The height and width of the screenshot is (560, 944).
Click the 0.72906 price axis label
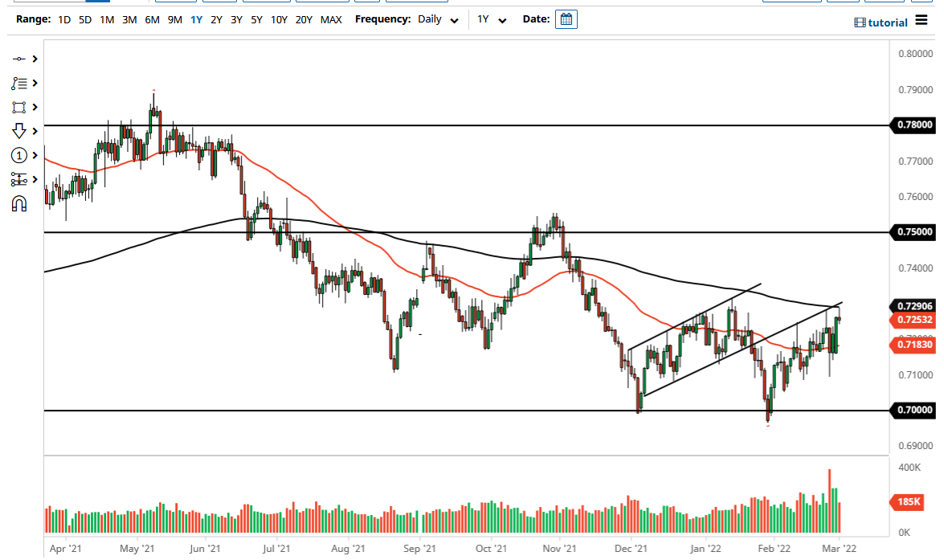coord(913,306)
